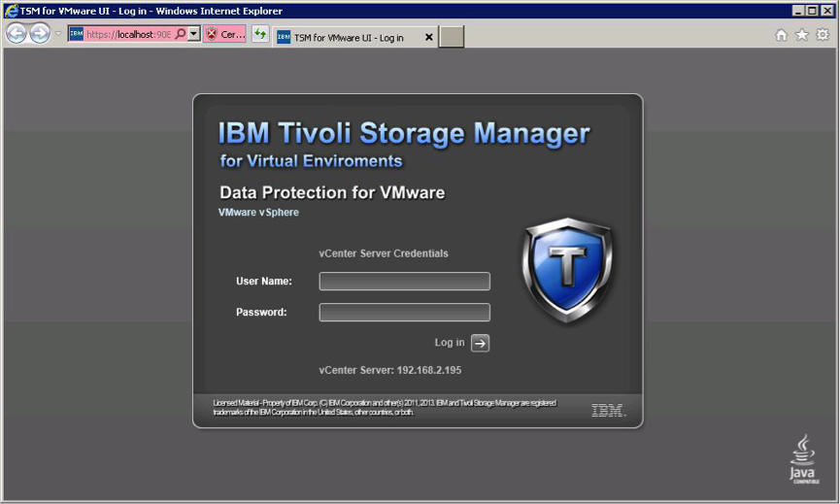
Task: Click the blue T shield logo
Action: pyautogui.click(x=568, y=271)
